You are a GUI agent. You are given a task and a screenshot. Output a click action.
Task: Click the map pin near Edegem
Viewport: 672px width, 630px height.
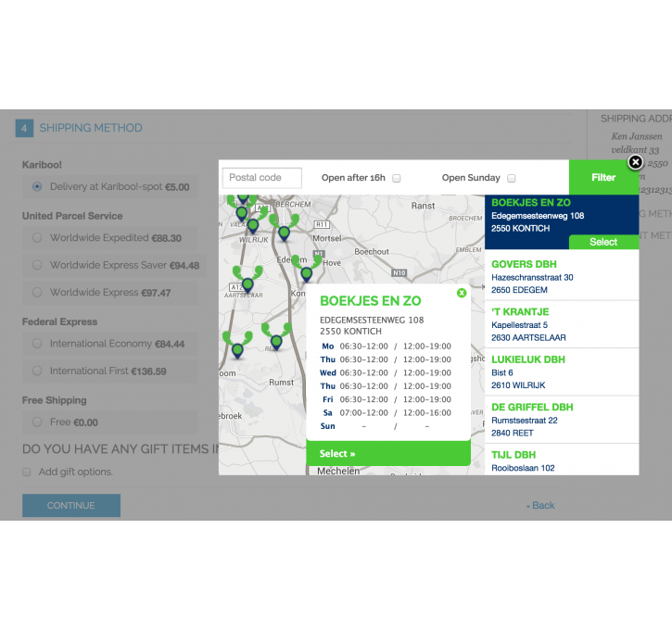click(x=307, y=274)
